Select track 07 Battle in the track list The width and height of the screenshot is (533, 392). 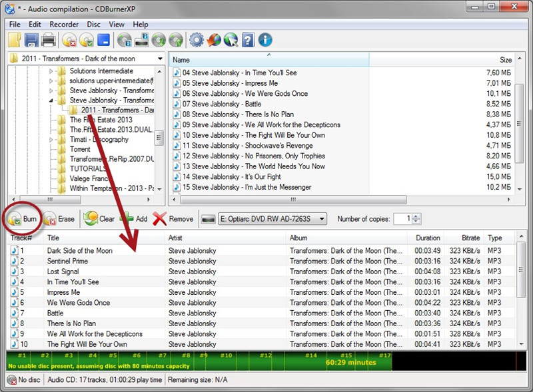(80, 312)
